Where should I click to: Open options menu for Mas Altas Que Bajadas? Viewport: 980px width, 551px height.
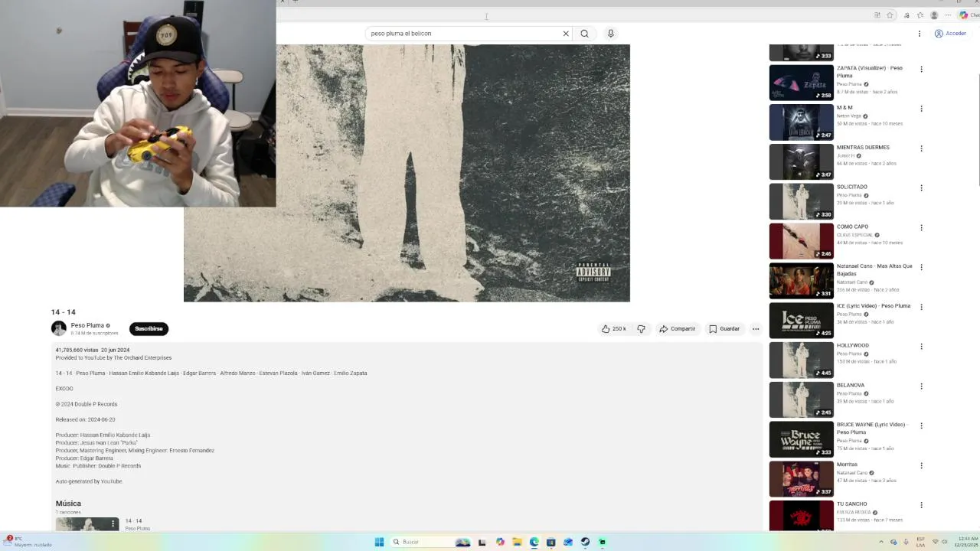[921, 267]
